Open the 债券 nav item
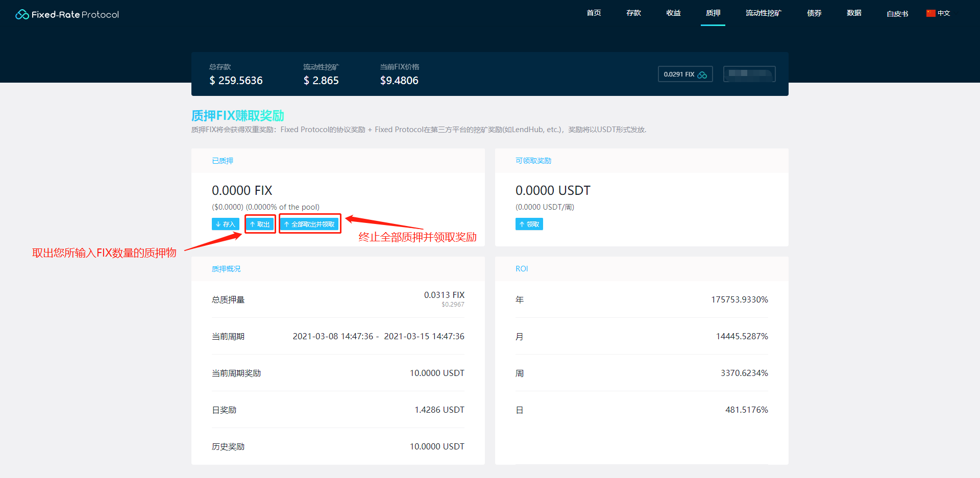Image resolution: width=980 pixels, height=478 pixels. click(x=814, y=13)
